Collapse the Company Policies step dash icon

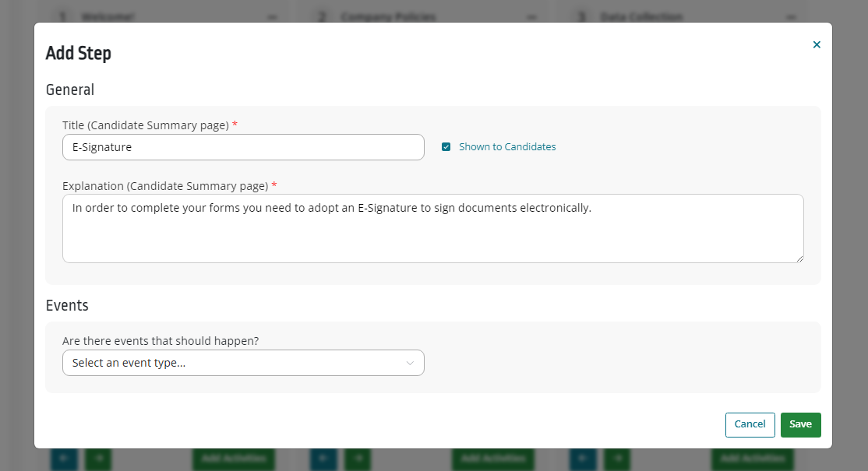coord(532,17)
